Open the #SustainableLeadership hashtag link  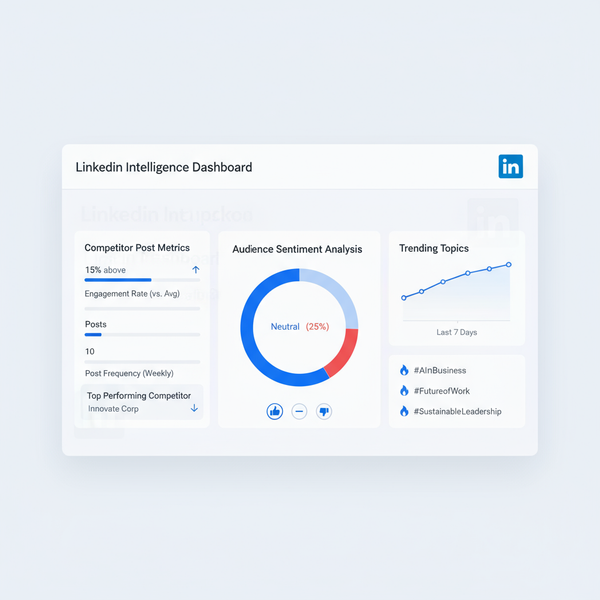pyautogui.click(x=457, y=411)
